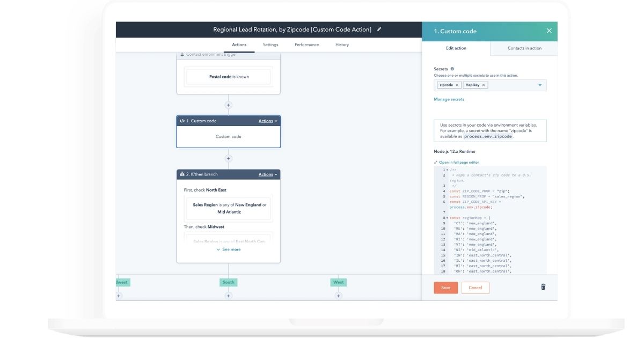Open the Secrets dropdown arrow
The image size is (644, 338).
tap(540, 85)
